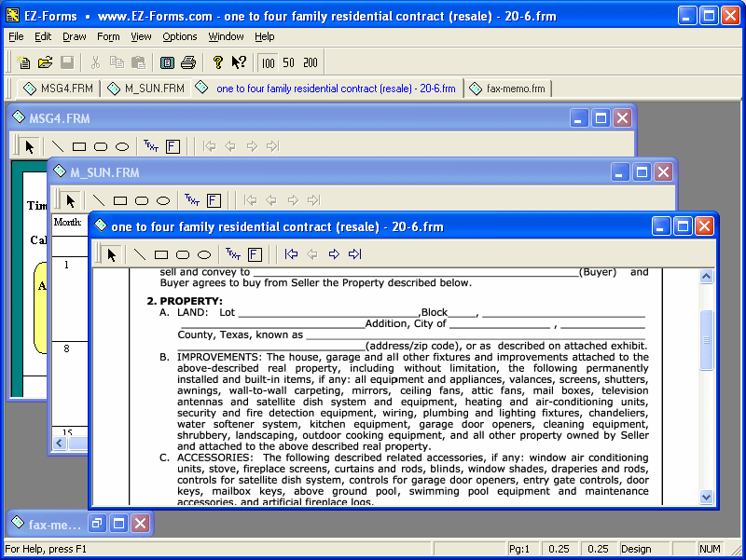
Task: Select the Rectangle drawing tool
Action: coord(159,253)
